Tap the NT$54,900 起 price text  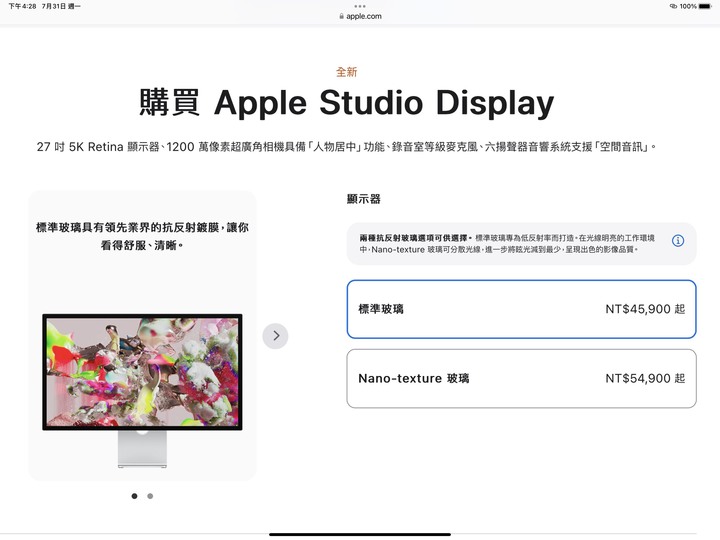pos(645,378)
